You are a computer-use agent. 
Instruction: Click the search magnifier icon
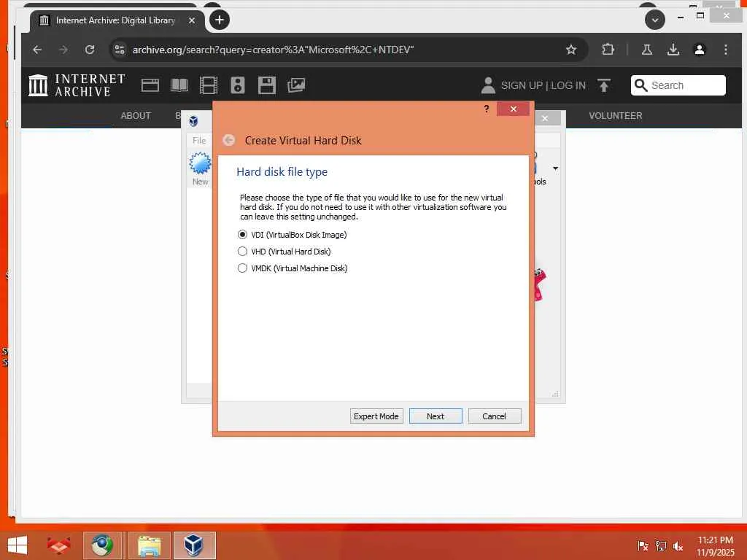[x=640, y=85]
